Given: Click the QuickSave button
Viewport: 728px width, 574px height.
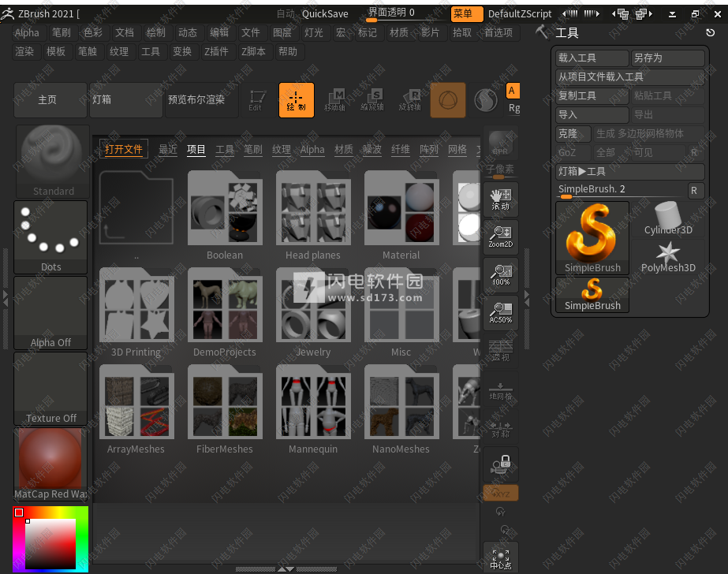Looking at the screenshot, I should (x=325, y=14).
